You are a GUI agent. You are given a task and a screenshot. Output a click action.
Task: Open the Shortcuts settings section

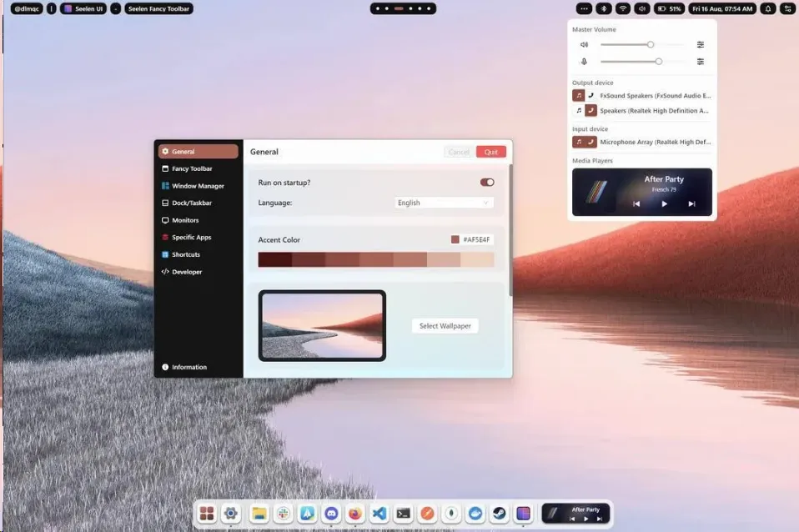click(198, 254)
